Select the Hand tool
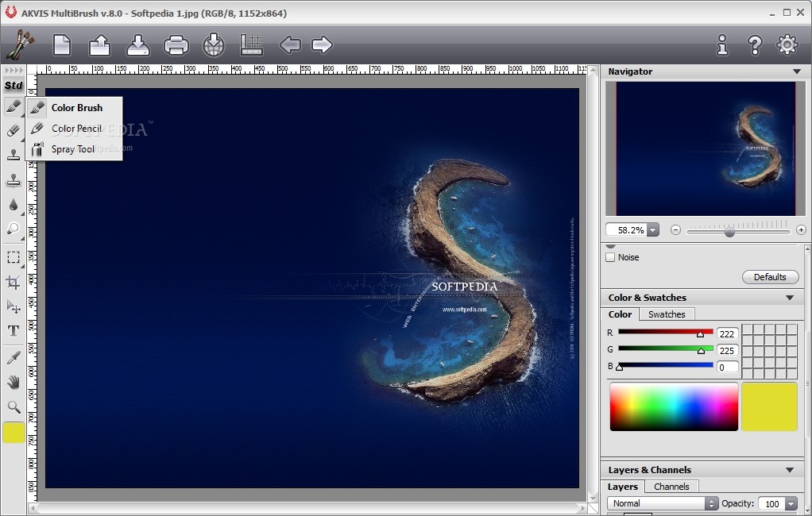812x516 pixels. point(14,383)
